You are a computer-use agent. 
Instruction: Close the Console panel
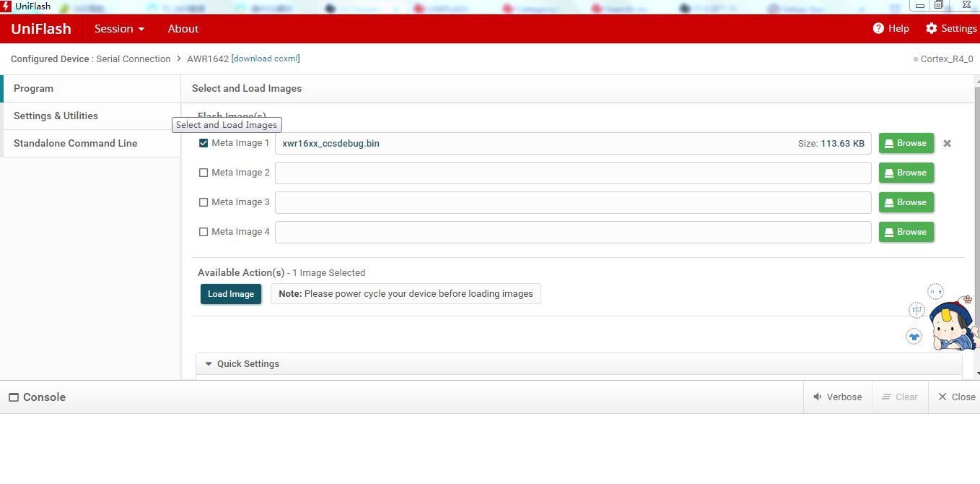[x=955, y=397]
